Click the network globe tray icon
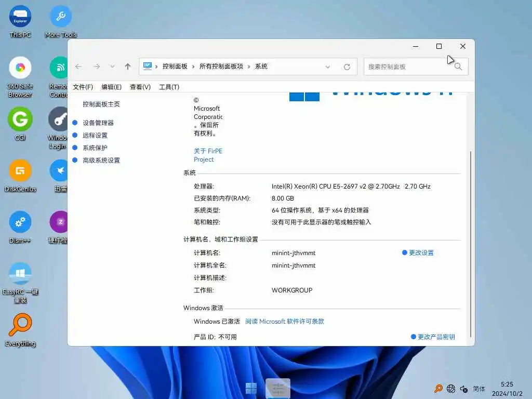This screenshot has width=532, height=399. [x=451, y=389]
